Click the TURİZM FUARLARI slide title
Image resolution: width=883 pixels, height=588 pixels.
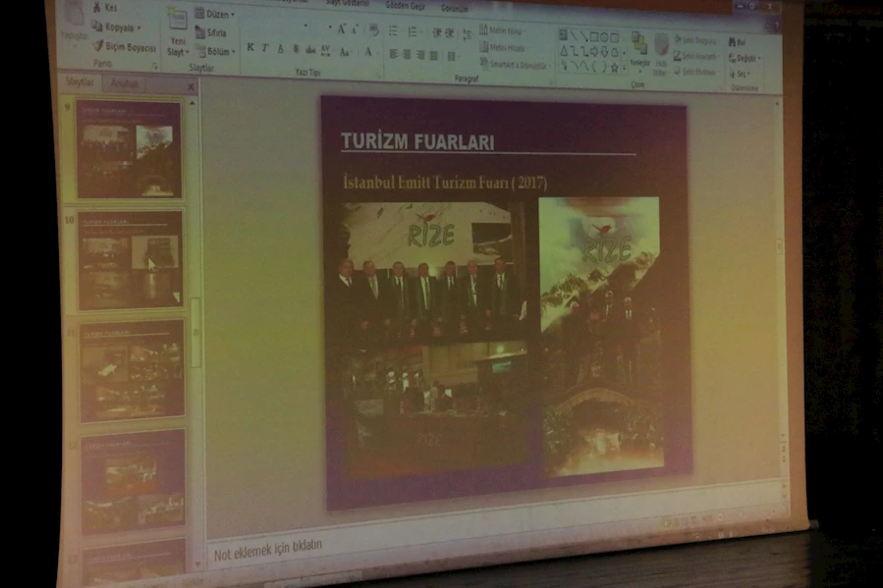click(417, 141)
